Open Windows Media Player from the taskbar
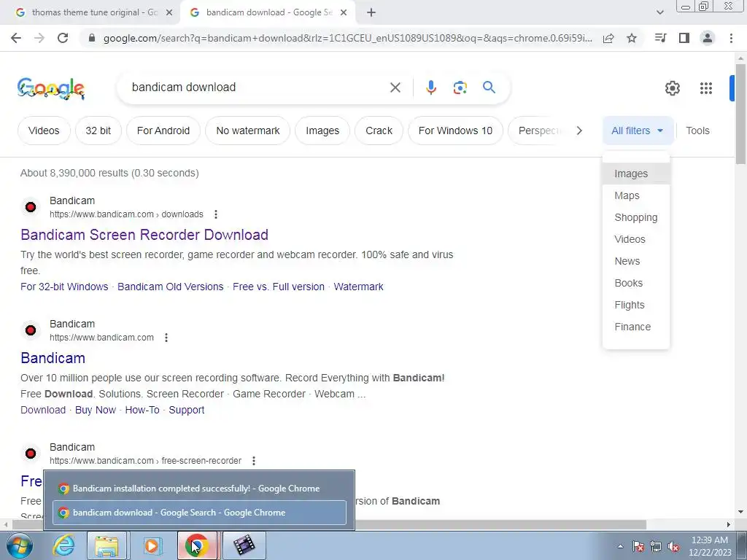 pos(152,545)
